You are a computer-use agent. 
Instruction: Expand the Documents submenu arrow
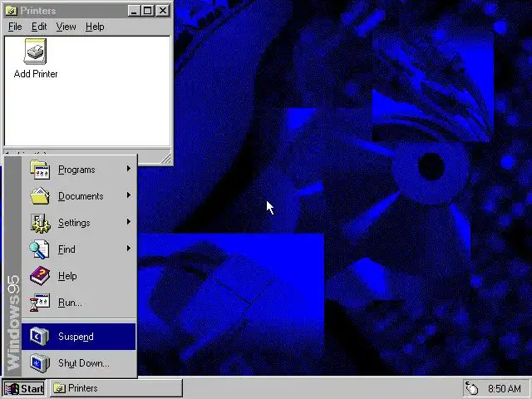129,195
